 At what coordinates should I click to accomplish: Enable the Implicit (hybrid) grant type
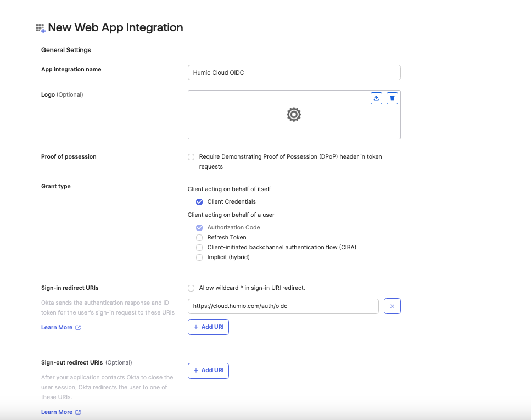coord(199,257)
